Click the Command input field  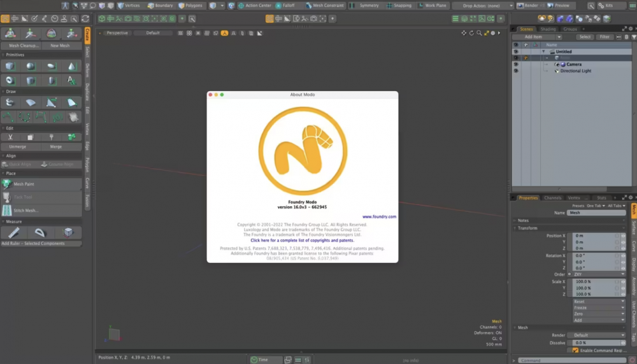coord(573,360)
